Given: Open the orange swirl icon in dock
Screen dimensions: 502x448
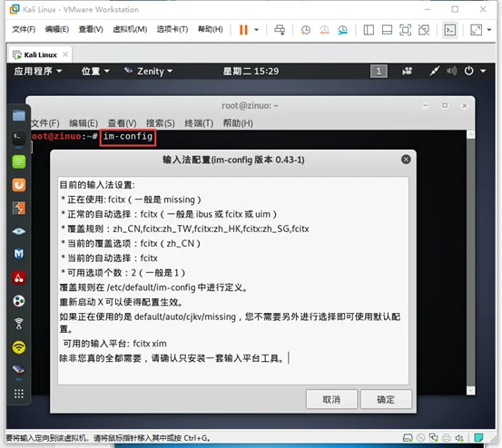Looking at the screenshot, I should [19, 185].
